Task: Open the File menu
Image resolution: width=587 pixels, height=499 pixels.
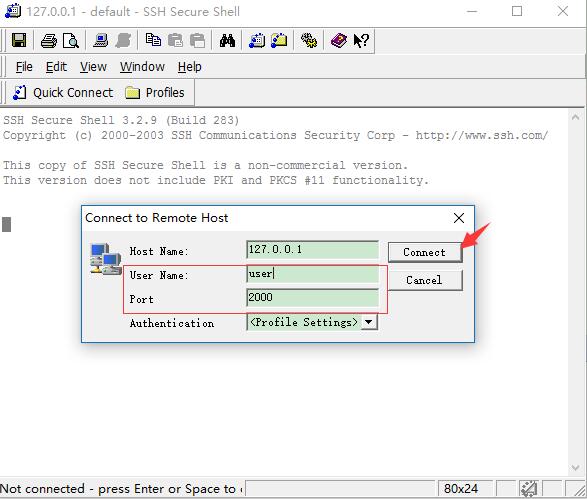Action: click(24, 67)
